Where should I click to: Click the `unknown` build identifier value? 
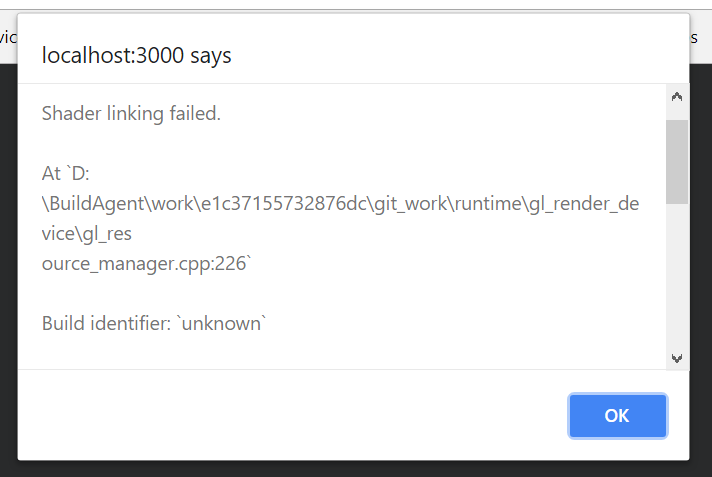point(223,323)
